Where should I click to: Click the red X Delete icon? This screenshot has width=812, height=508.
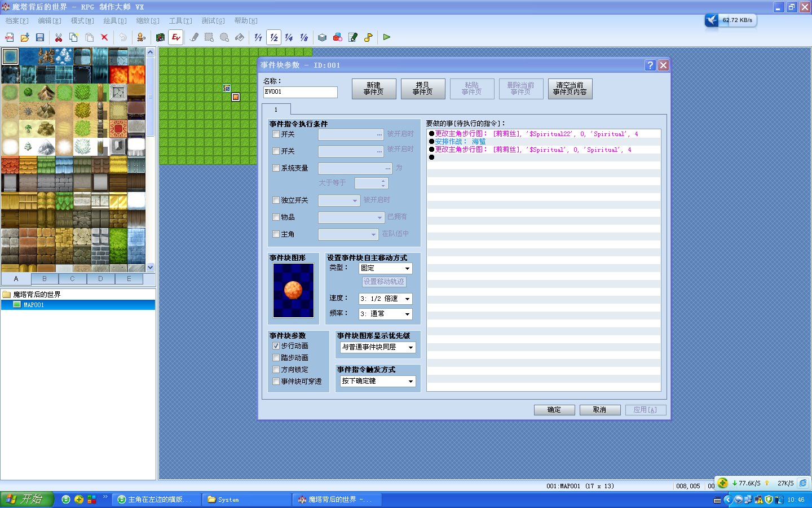[104, 37]
